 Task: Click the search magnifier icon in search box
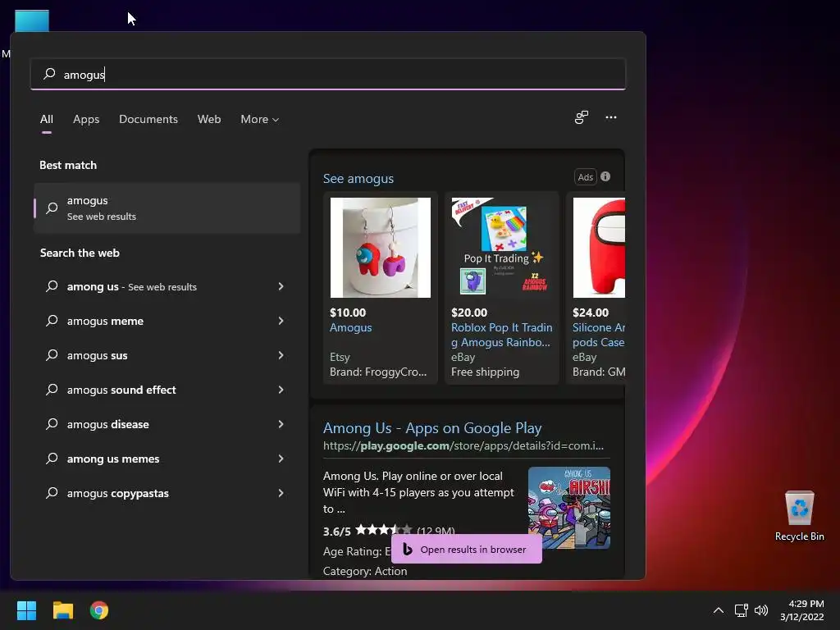coord(49,73)
